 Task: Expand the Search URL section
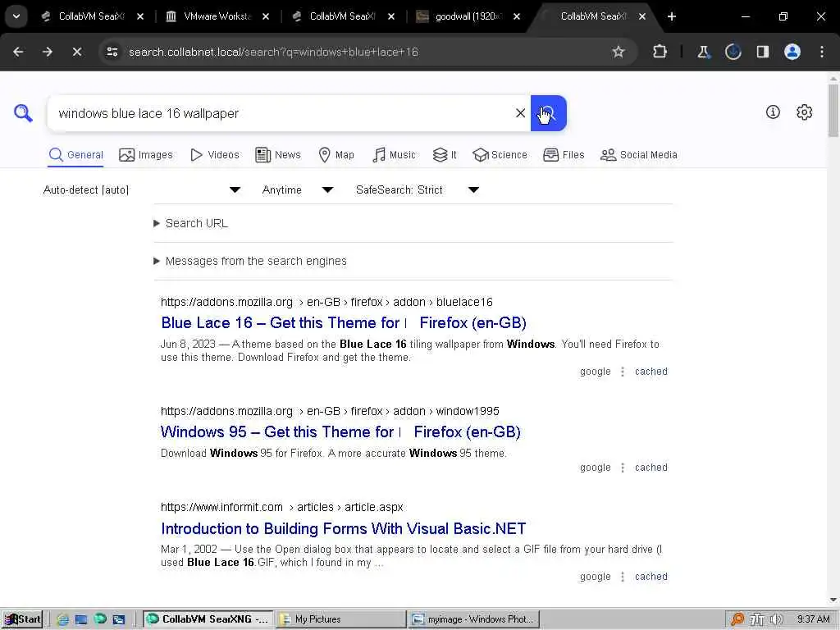190,223
